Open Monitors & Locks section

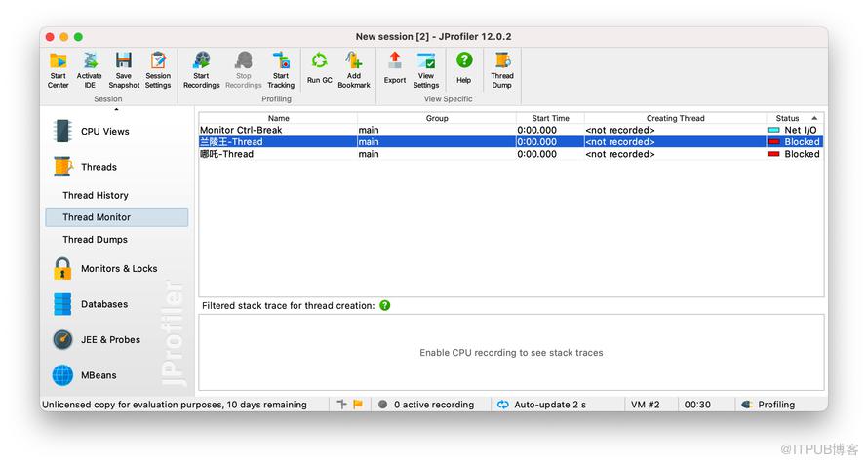105,268
